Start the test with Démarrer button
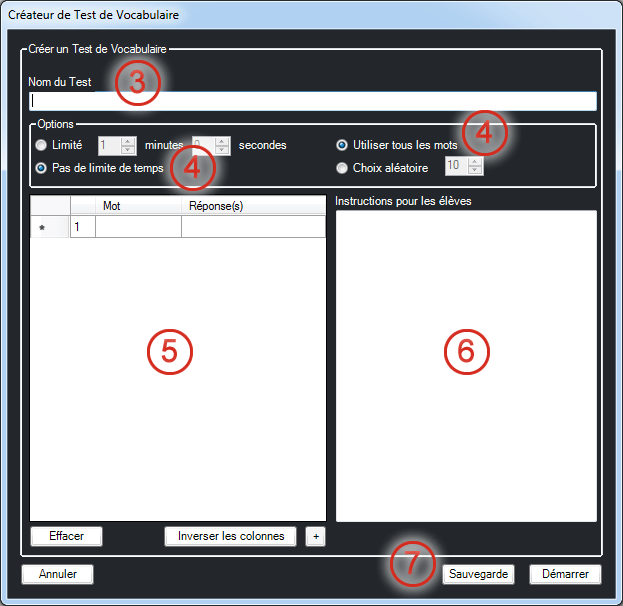Screen dimensions: 623x606 (x=565, y=574)
